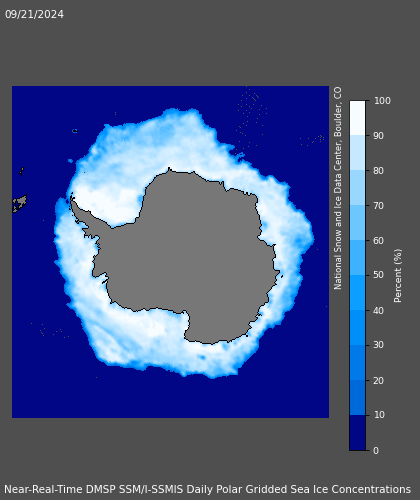Pick the 10-20 percent colorbar band
420x500 pixels.
click(357, 398)
